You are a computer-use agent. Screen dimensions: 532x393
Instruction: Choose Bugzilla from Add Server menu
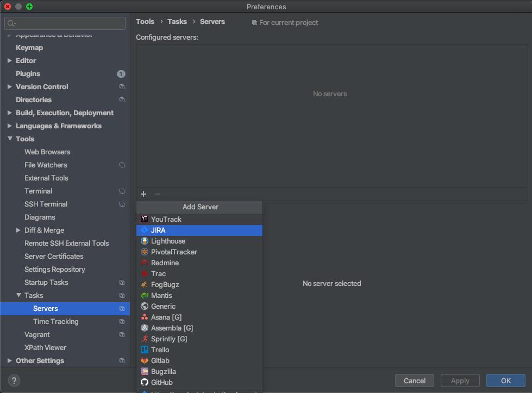199,371
